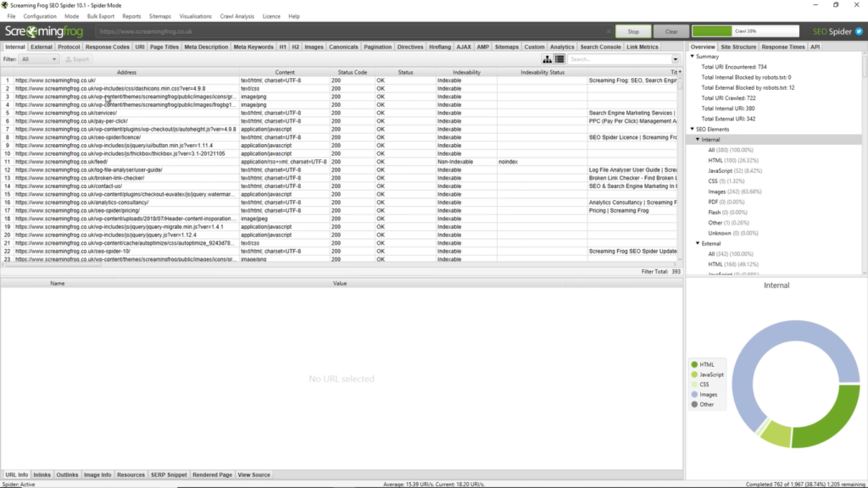Select the /seo-spider/pricing/ URL row
Viewport: 868px width, 488px height.
point(339,211)
